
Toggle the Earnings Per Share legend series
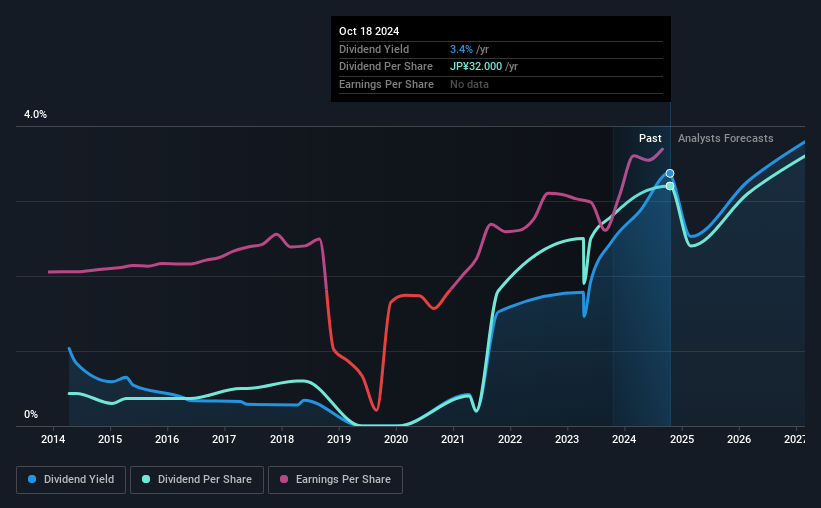(x=335, y=479)
